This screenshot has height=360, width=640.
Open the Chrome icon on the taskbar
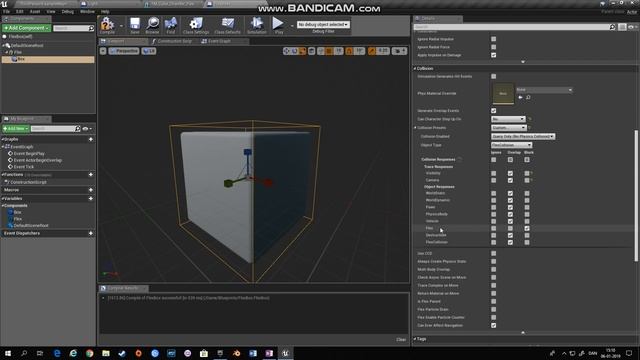89,353
